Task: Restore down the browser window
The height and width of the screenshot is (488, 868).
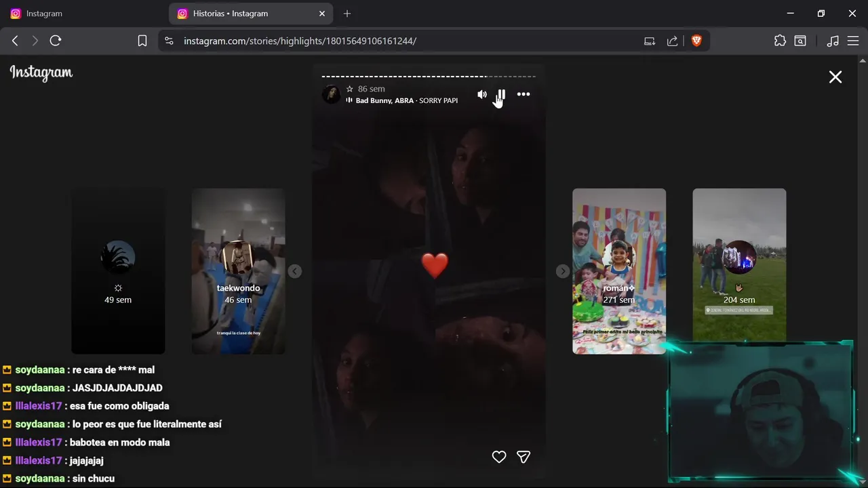Action: [821, 14]
